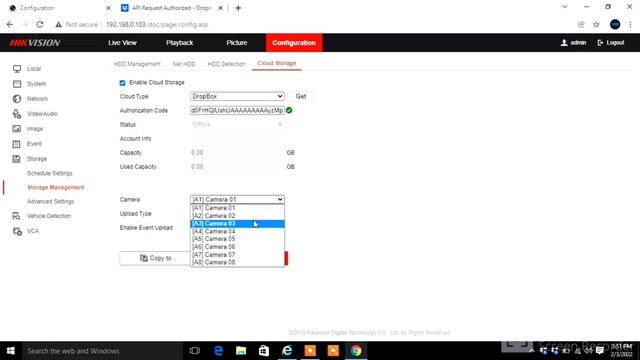Screen dimensions: 640x360
Task: Click the Cloud Storage sub-tab
Action: click(x=277, y=63)
